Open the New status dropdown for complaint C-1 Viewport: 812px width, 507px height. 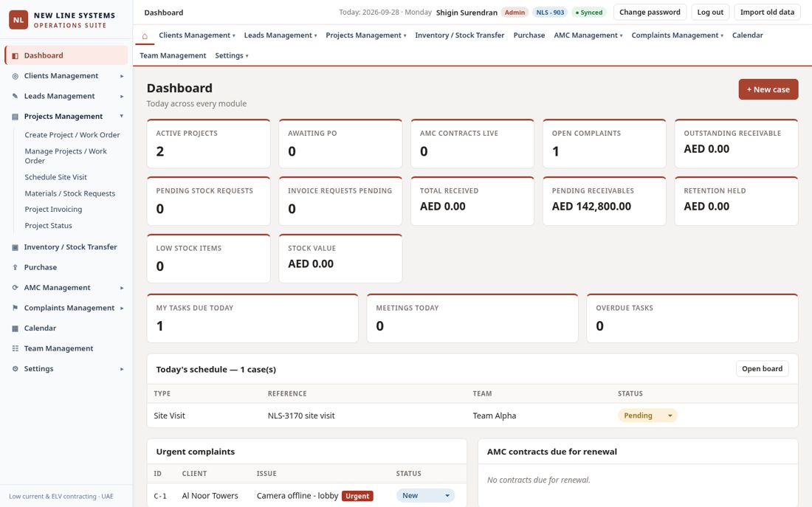(x=425, y=496)
